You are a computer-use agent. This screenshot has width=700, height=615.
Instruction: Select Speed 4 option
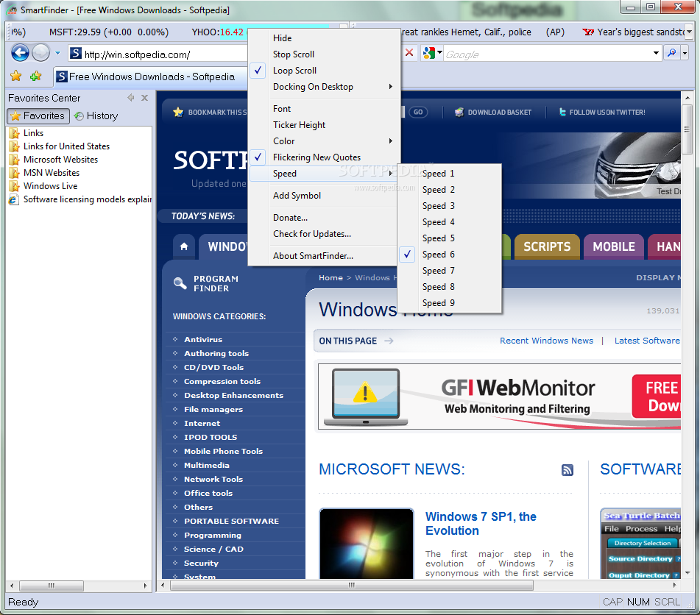[450, 222]
